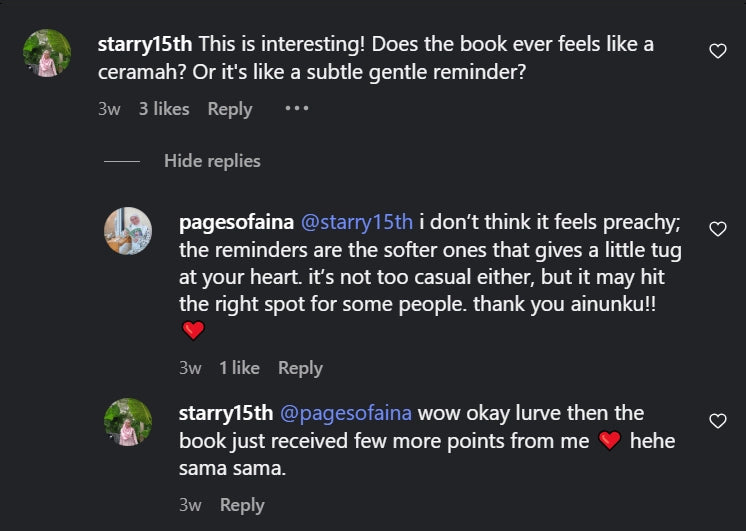Like starry15th's top comment with heart icon
Image resolution: width=746 pixels, height=531 pixels.
tap(717, 51)
